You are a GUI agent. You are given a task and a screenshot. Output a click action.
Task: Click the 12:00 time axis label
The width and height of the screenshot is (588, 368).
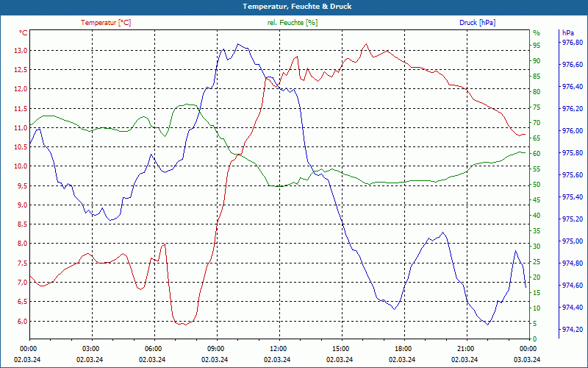point(279,348)
